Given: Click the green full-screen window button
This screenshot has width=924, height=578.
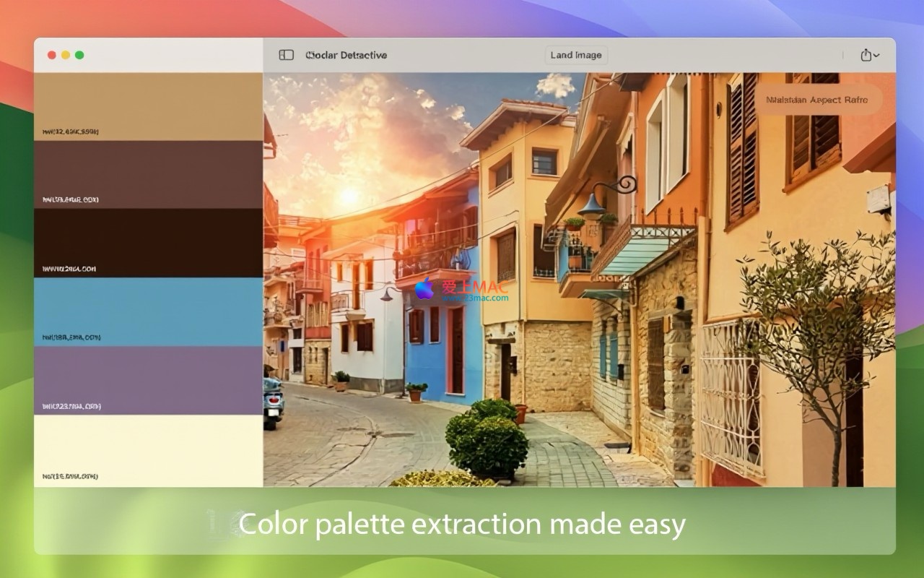Looking at the screenshot, I should (x=79, y=55).
